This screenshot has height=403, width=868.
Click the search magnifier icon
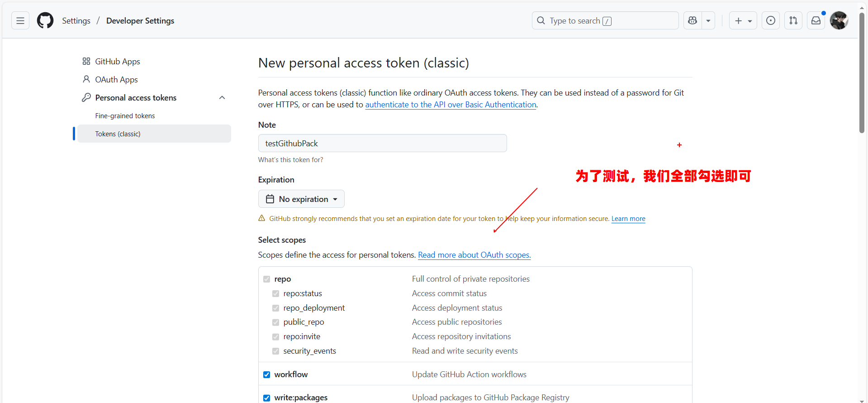click(x=541, y=21)
